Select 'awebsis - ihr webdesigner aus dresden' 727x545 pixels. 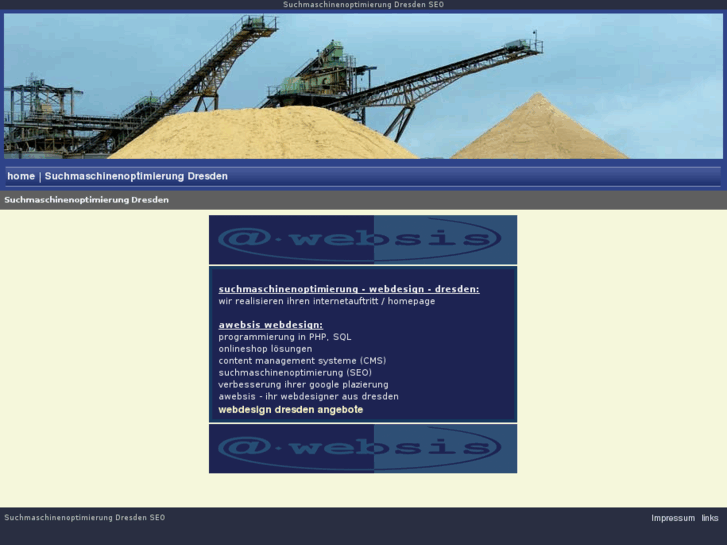pos(308,397)
